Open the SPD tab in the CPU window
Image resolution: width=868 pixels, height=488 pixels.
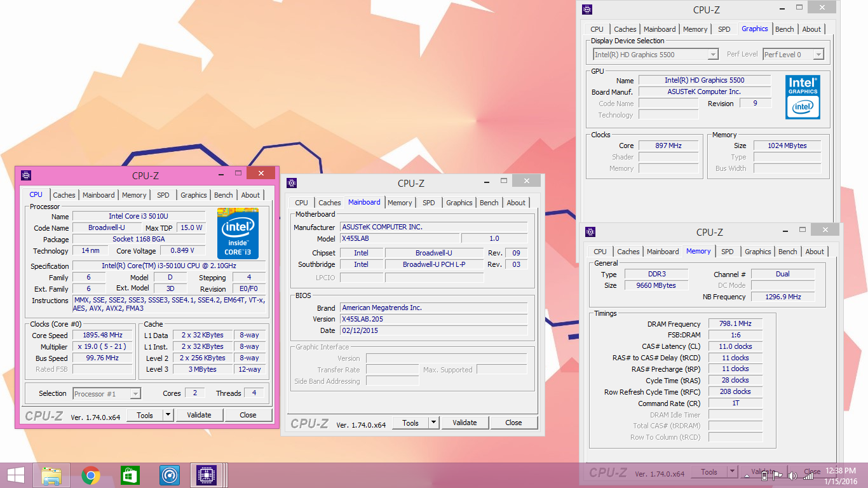pos(163,195)
